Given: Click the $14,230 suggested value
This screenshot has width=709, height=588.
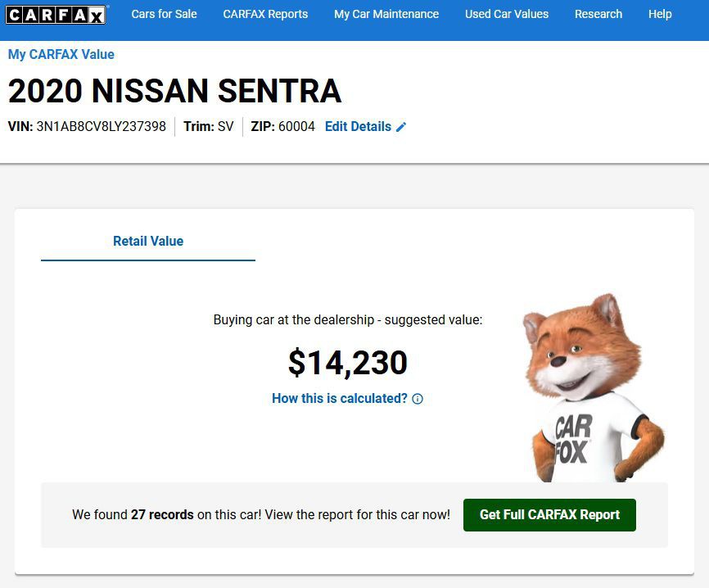Looking at the screenshot, I should [x=347, y=363].
